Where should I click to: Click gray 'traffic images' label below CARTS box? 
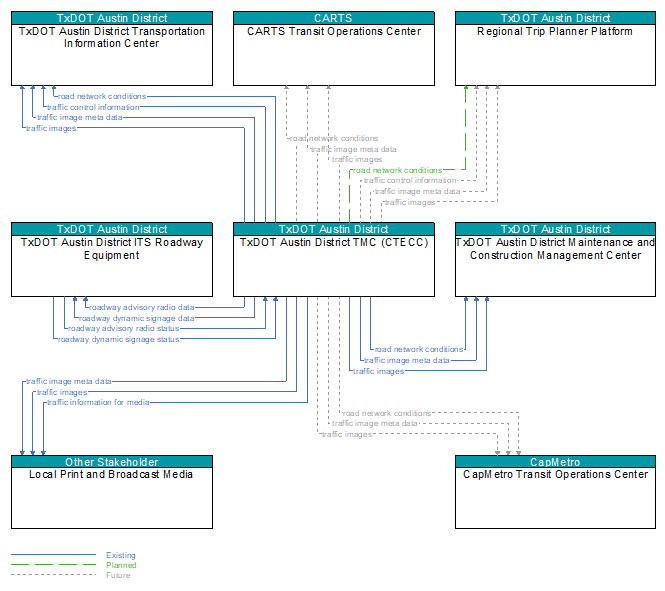[357, 159]
